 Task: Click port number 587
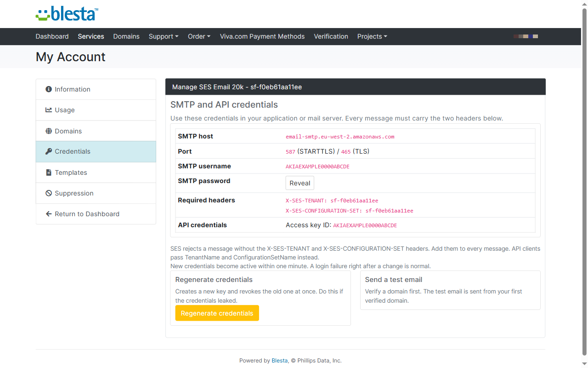tap(290, 152)
